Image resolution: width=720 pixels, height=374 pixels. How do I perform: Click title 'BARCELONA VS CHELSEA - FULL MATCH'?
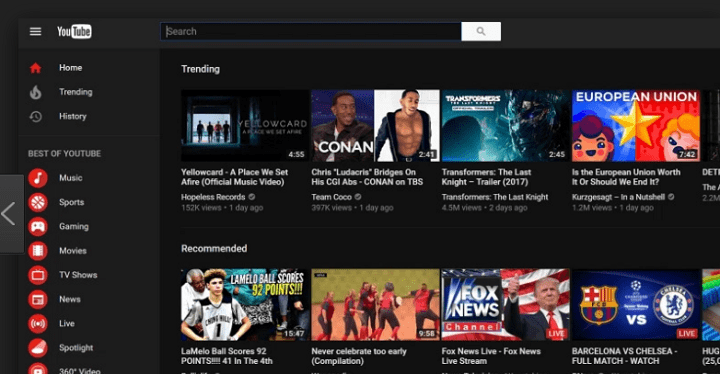[x=624, y=356]
